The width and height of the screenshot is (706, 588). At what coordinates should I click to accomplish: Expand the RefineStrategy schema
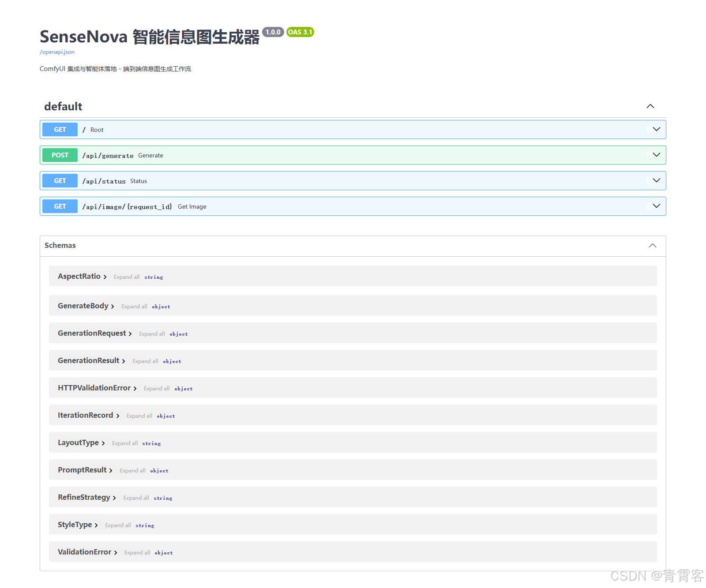(87, 498)
